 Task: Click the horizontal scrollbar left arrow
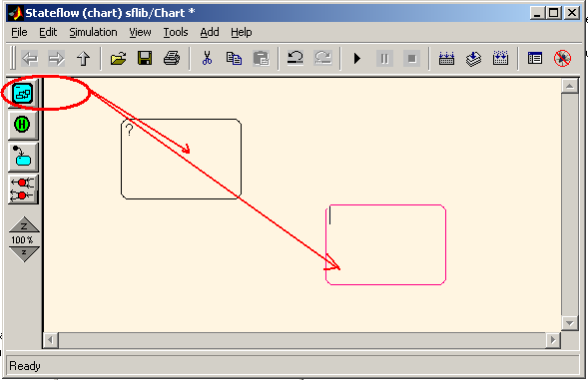point(51,340)
